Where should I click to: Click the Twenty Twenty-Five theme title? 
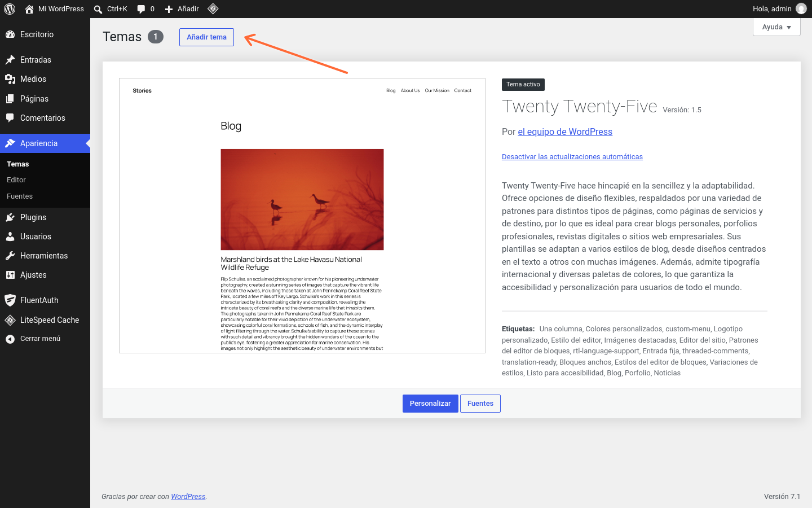pos(580,107)
